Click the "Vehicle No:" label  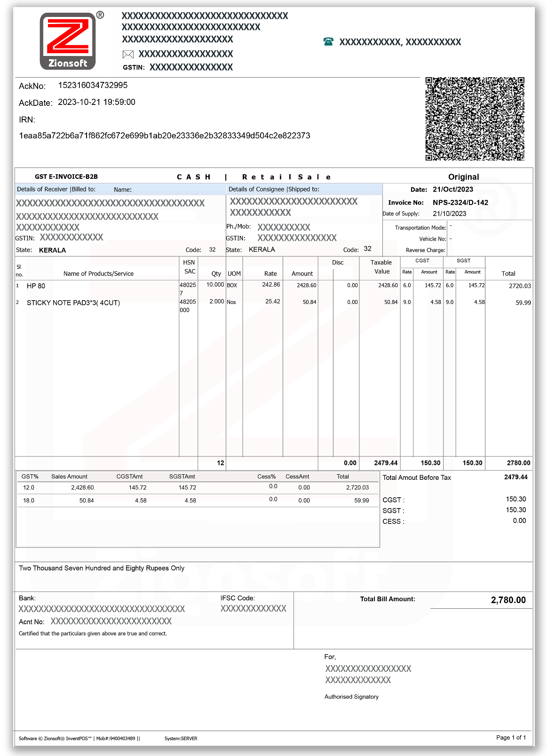pyautogui.click(x=433, y=239)
